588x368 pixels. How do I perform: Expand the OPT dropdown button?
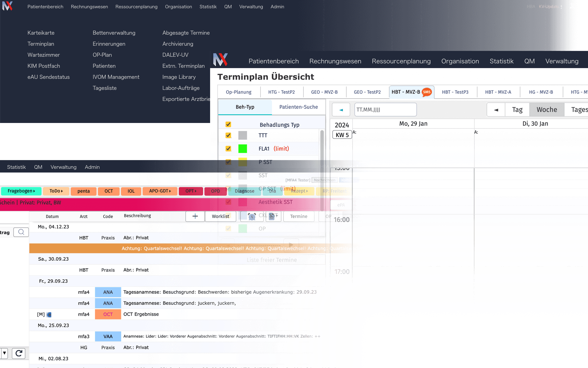coord(191,191)
